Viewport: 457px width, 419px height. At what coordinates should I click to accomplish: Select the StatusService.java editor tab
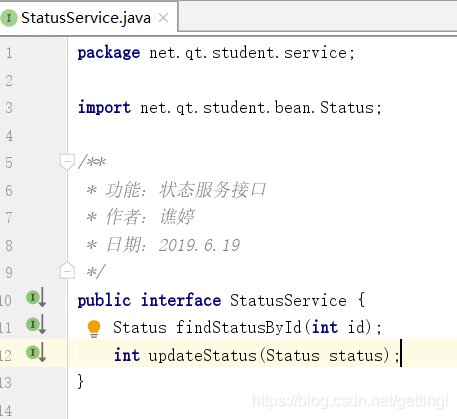(89, 18)
